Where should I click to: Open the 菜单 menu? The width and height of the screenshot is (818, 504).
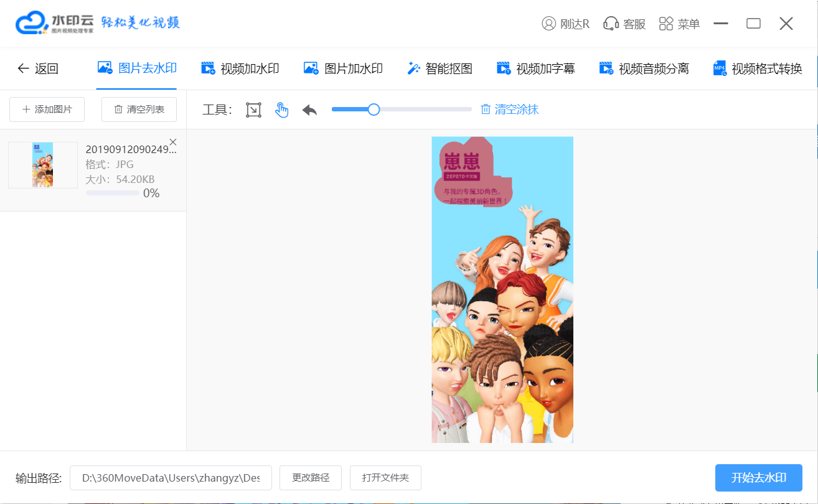(679, 24)
